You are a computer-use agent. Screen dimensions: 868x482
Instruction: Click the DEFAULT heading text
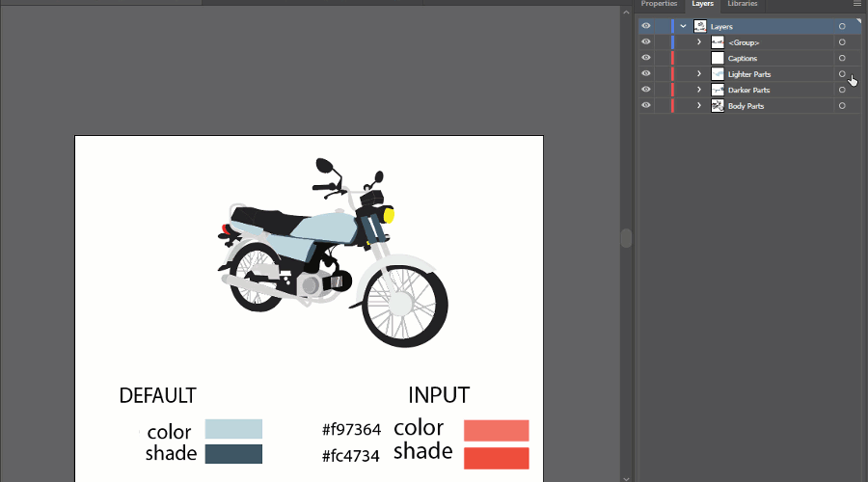(x=158, y=395)
